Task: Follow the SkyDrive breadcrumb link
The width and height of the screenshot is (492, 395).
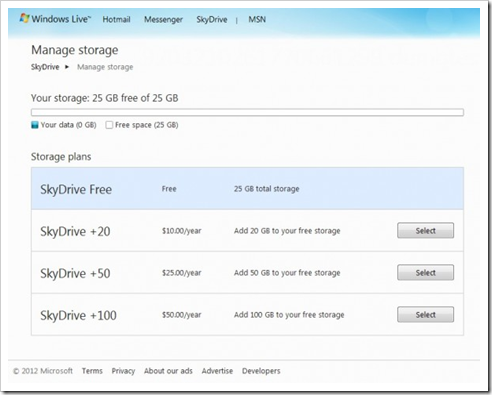Action: [45, 67]
